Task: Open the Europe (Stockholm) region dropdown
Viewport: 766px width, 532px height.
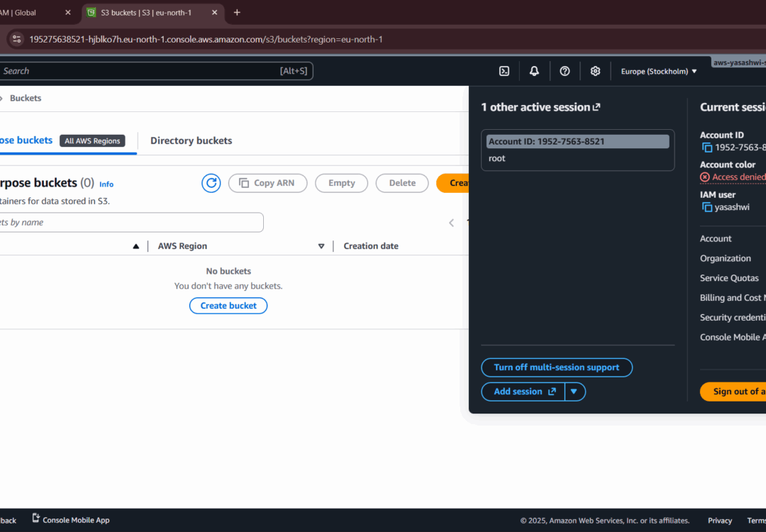Action: coord(658,71)
